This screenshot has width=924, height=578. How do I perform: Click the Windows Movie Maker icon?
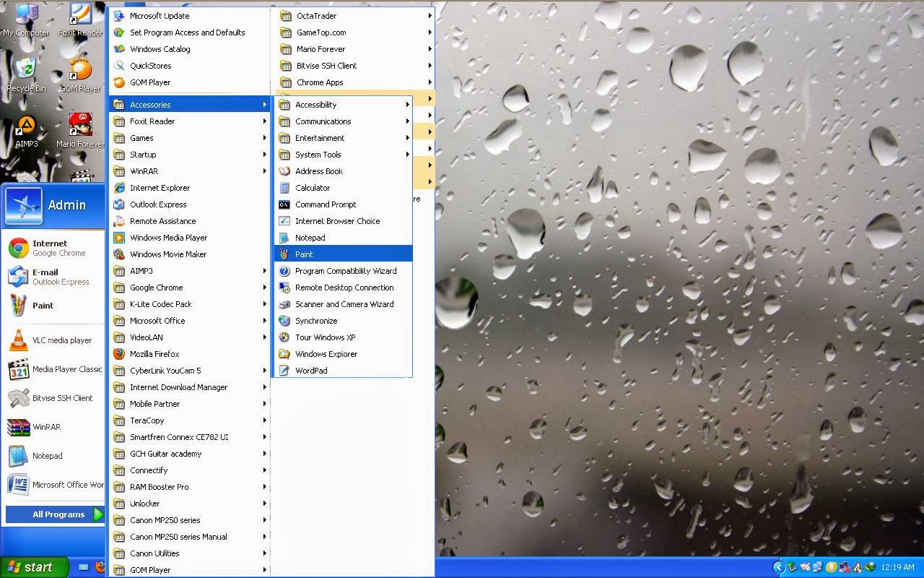tap(119, 254)
